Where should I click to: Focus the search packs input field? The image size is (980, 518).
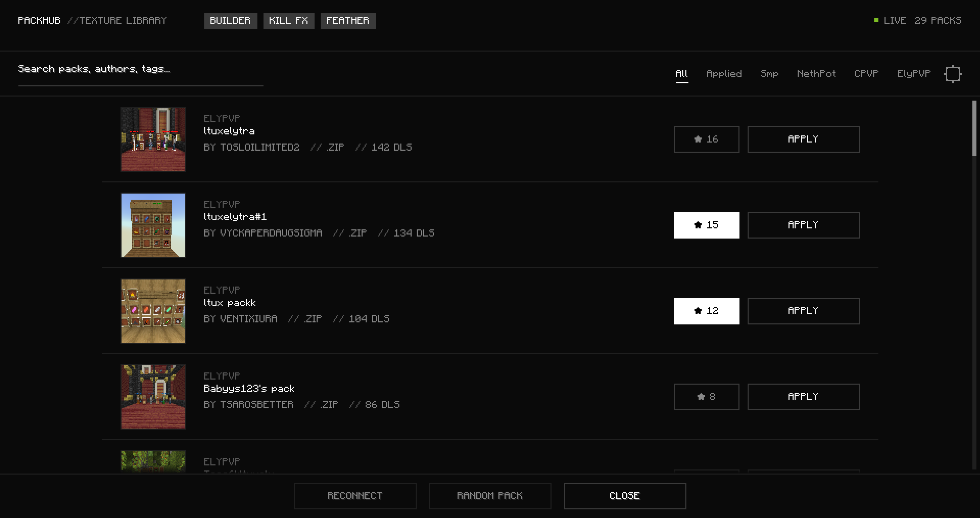pyautogui.click(x=140, y=70)
